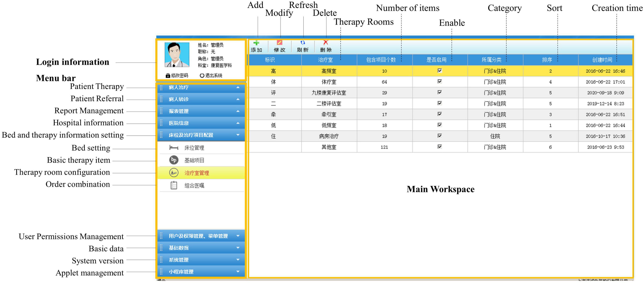Expand 病人治疗 section arrow
The width and height of the screenshot is (644, 283).
238,87
